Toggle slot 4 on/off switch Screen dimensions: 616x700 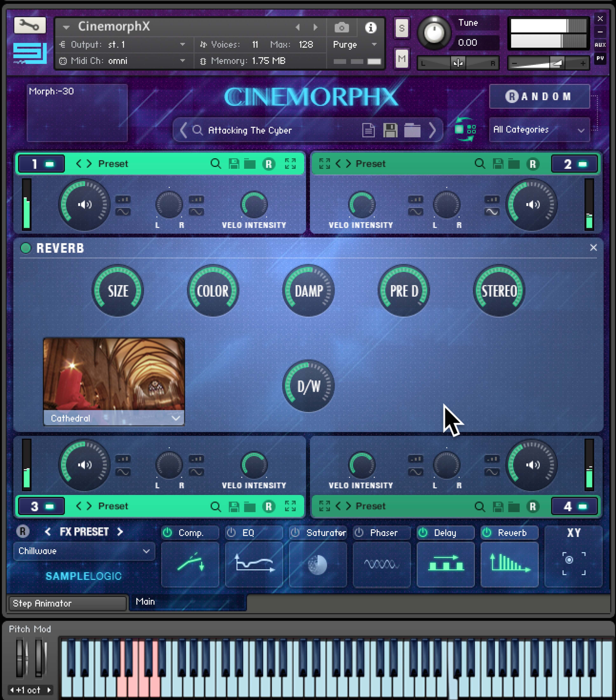[x=582, y=507]
